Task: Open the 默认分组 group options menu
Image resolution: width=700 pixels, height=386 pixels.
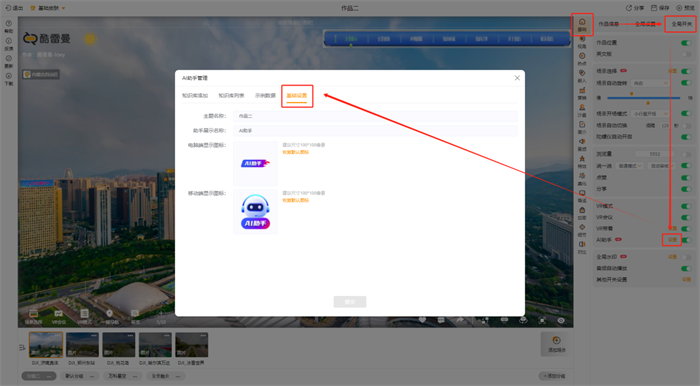Action: tap(92, 376)
